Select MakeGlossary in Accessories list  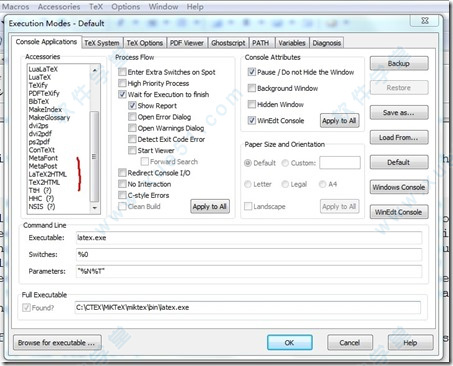click(49, 117)
